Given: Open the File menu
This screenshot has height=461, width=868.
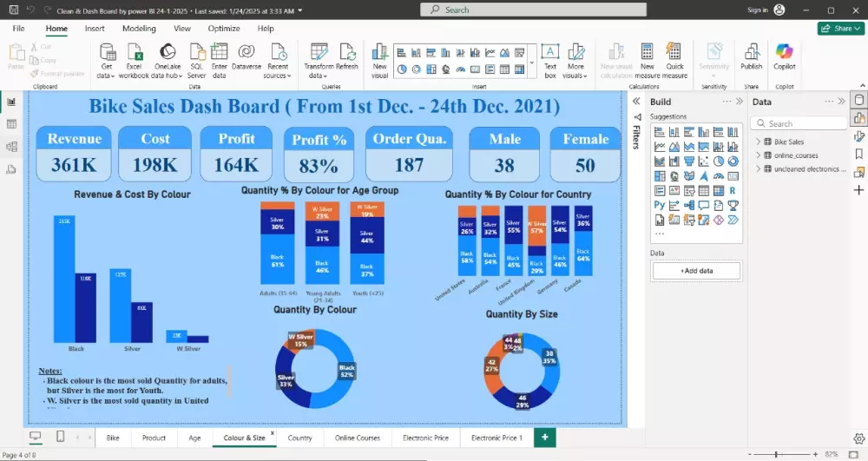Looking at the screenshot, I should 18,29.
